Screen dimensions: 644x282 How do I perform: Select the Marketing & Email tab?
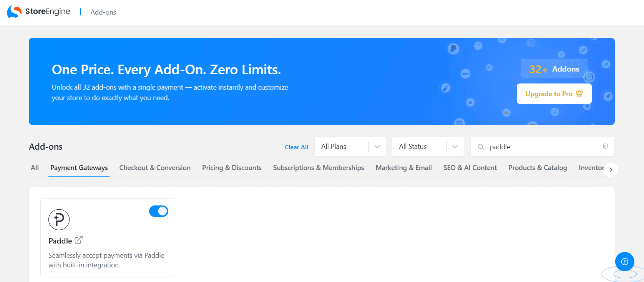click(403, 168)
